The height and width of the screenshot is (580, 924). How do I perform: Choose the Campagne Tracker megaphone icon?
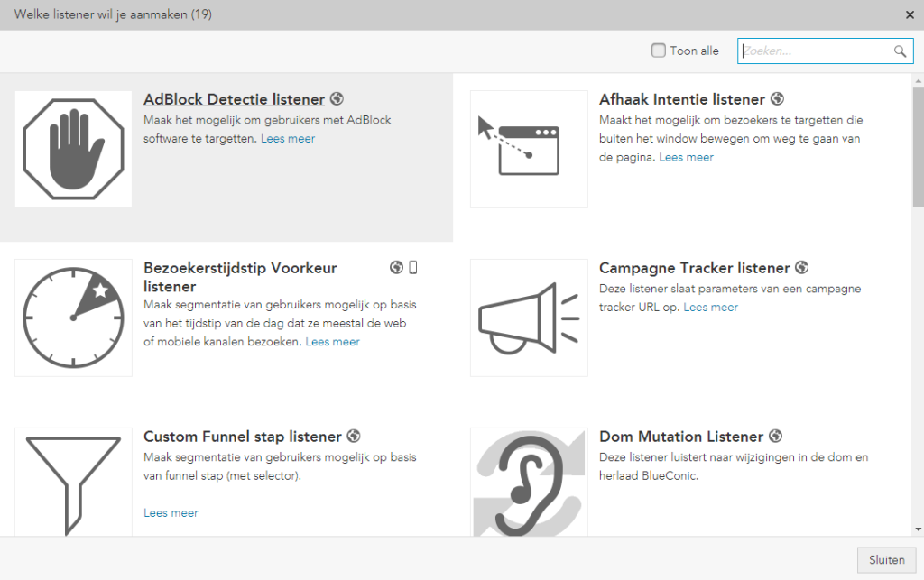(x=529, y=318)
